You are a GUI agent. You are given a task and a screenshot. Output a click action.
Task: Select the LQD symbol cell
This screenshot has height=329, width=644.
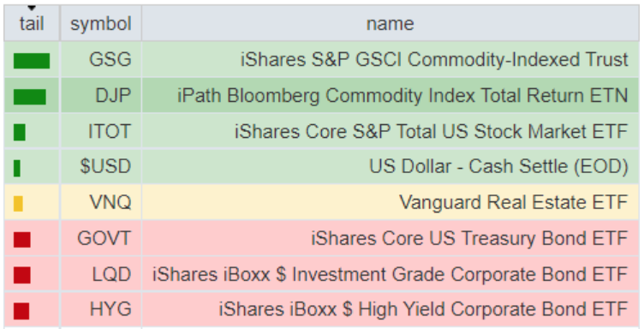coord(101,274)
